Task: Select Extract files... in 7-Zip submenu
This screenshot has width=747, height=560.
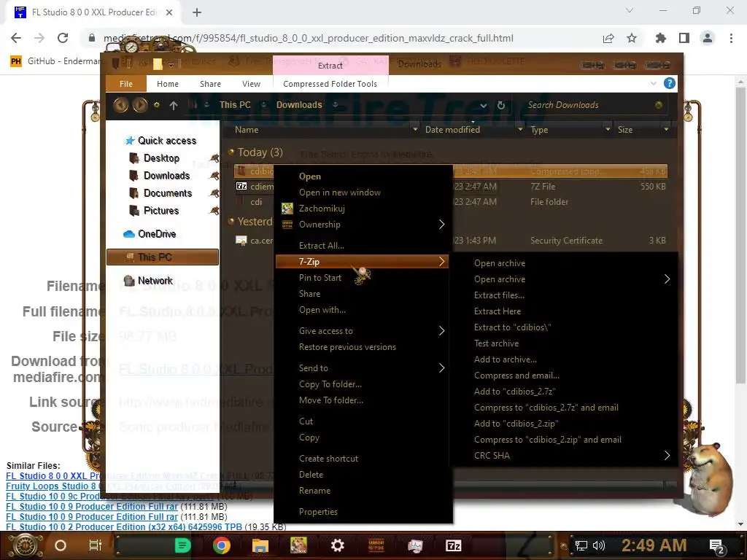Action: pyautogui.click(x=499, y=295)
